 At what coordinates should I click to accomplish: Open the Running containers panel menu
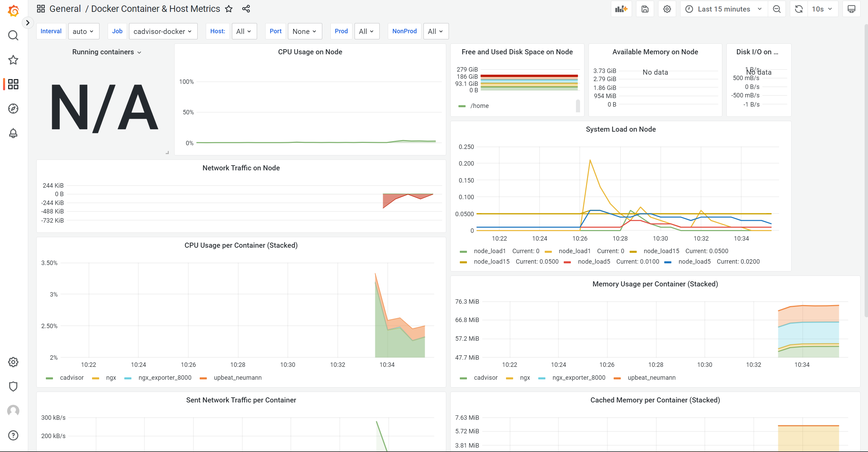(107, 52)
